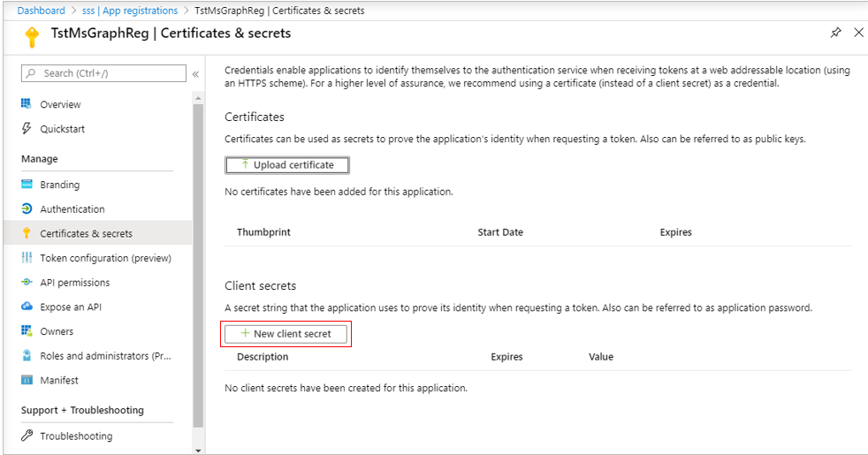Click the sidebar scrollbar down arrow
Image resolution: width=868 pixels, height=455 pixels.
[x=198, y=451]
